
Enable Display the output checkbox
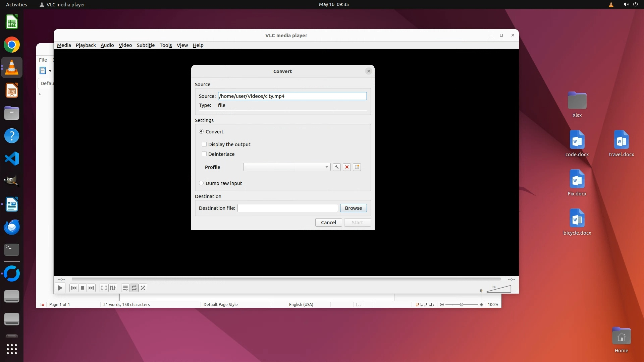pyautogui.click(x=204, y=144)
